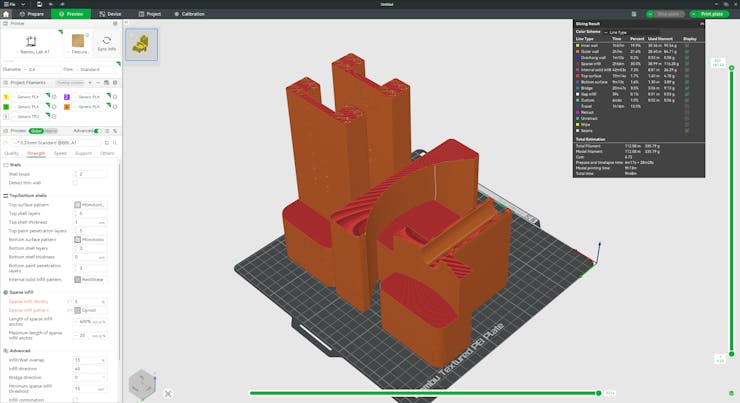Select the plate thumbnail preview

142,44
